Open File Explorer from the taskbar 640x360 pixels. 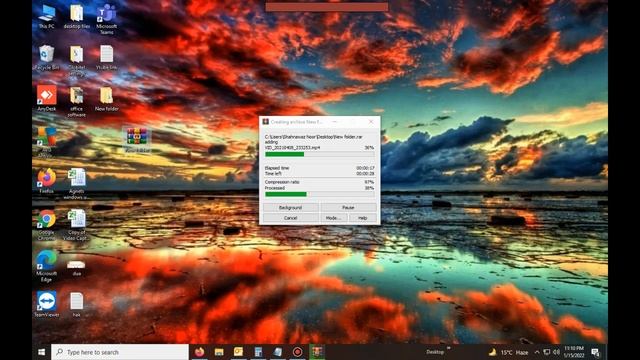tap(219, 352)
